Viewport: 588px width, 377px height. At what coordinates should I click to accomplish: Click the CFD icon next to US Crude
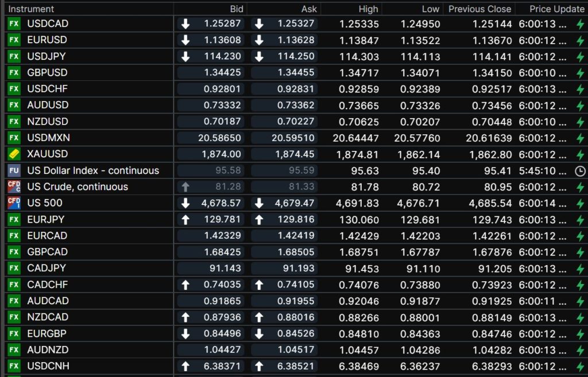coord(14,186)
